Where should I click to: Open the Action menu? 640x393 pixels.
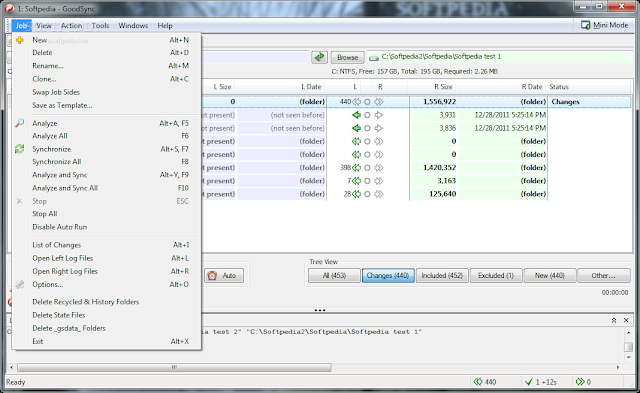coord(71,26)
